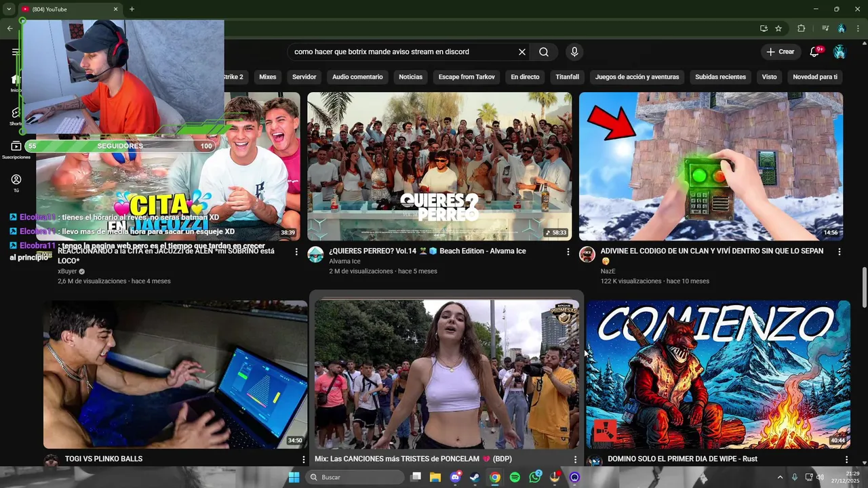Image resolution: width=868 pixels, height=488 pixels.
Task: Open File Explorer from the taskbar
Action: pos(435,477)
